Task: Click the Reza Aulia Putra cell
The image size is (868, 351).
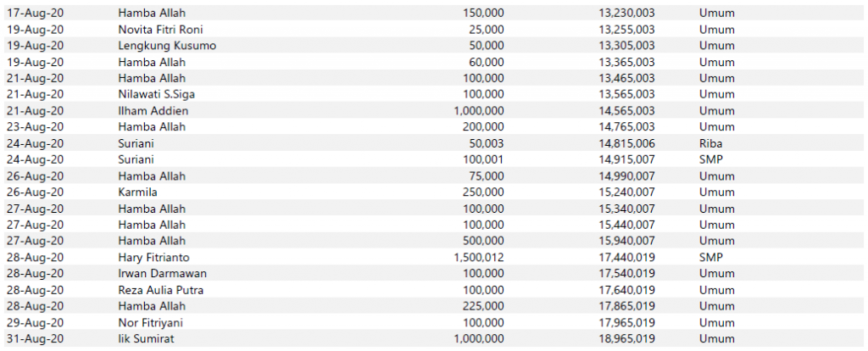Action: pos(158,289)
